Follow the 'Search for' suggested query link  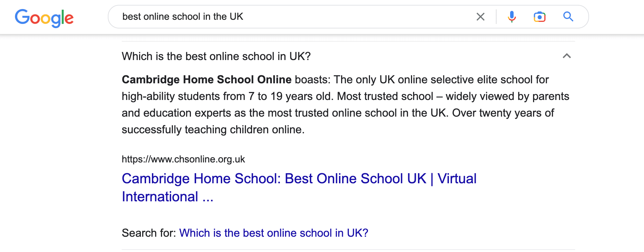(x=273, y=233)
